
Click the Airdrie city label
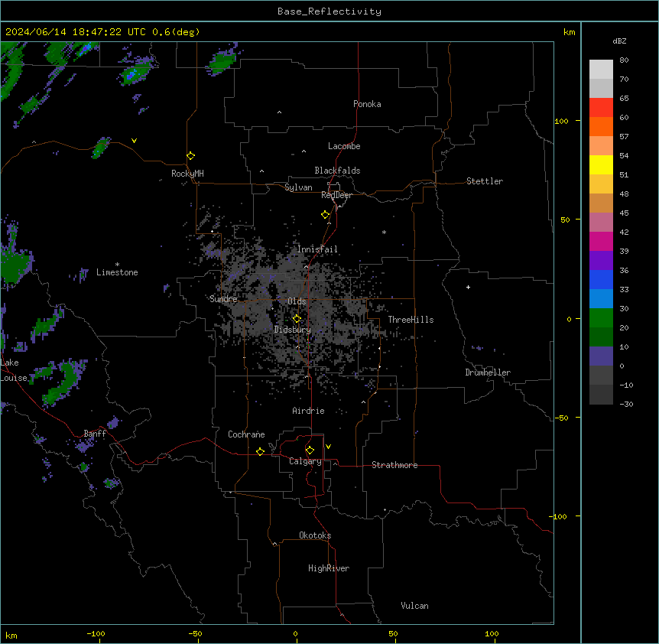309,411
